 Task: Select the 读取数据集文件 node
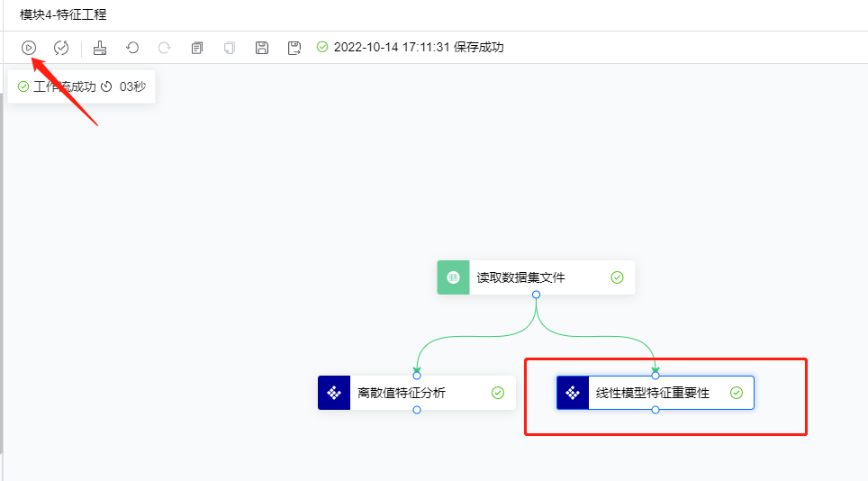click(x=536, y=277)
